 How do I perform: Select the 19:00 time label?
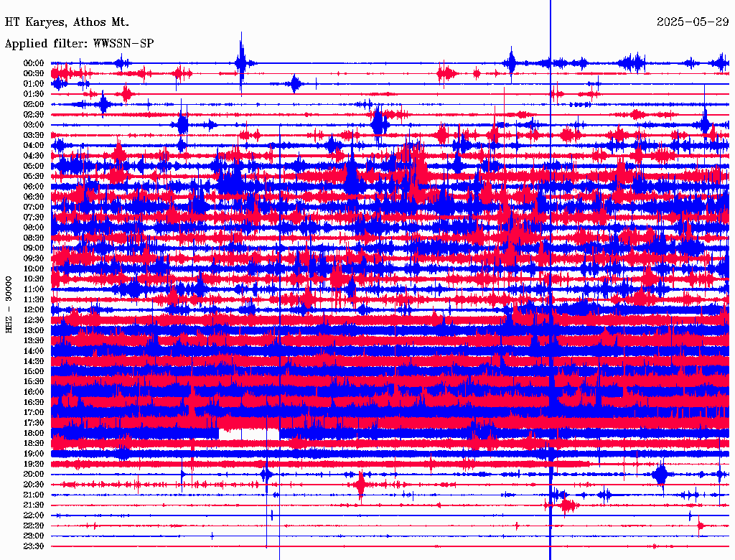tap(34, 454)
